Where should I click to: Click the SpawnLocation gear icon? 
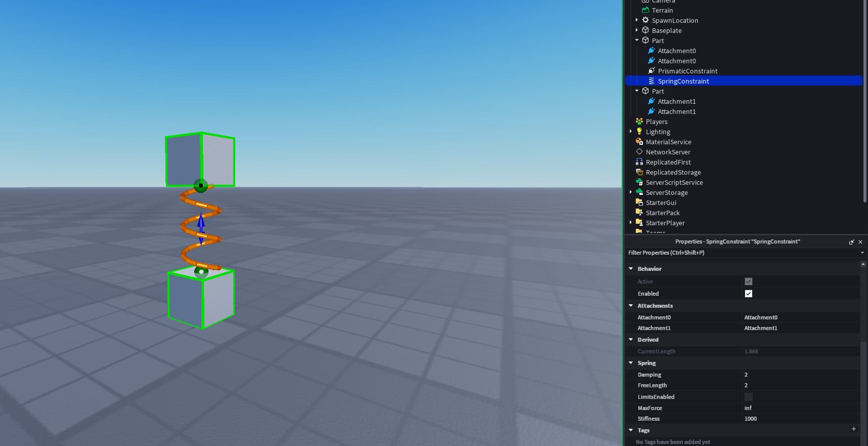(645, 20)
